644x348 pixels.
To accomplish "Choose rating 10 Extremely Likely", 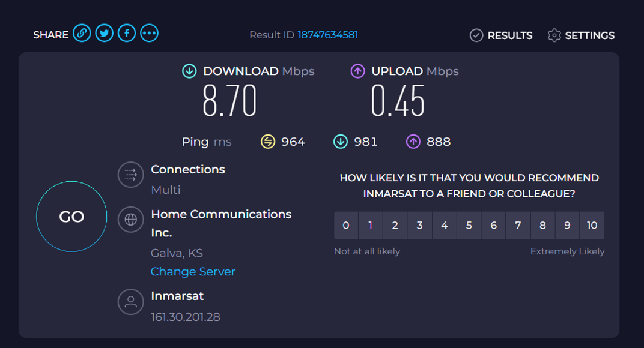I will point(592,226).
